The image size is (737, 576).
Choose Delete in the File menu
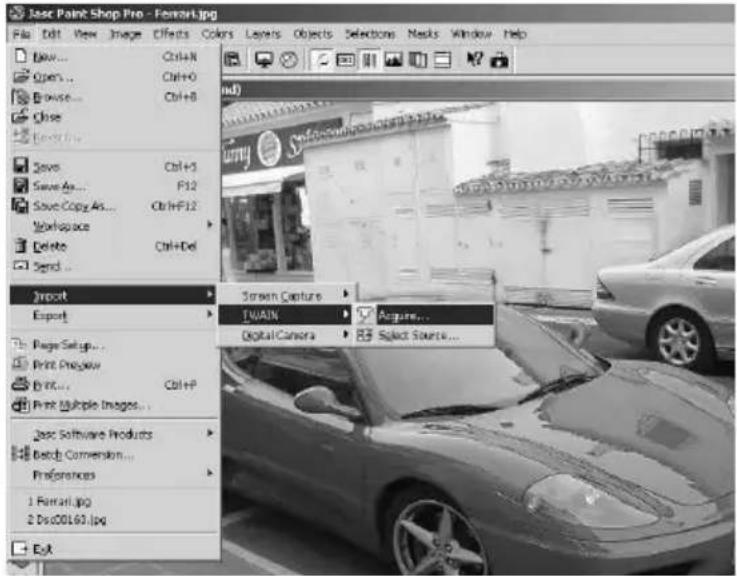coord(113,246)
